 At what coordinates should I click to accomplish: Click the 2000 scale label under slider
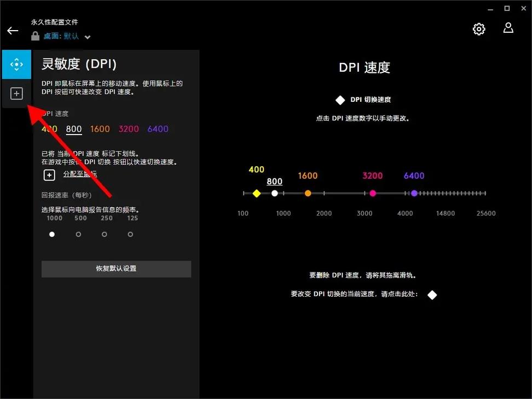coord(324,213)
